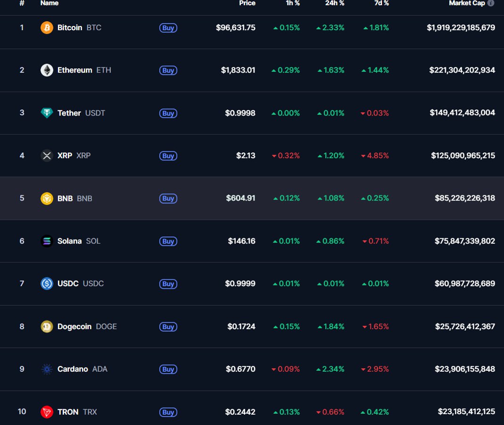Screen dimensions: 504x425
Task: Click the TRON red logo icon
Action: point(47,412)
